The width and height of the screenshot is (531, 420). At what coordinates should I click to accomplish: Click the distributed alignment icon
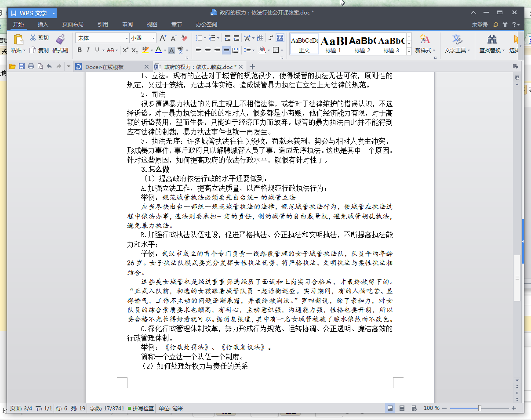coord(236,51)
